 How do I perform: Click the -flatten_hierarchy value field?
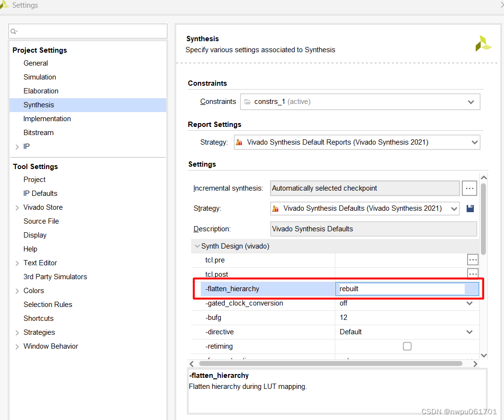pos(407,289)
